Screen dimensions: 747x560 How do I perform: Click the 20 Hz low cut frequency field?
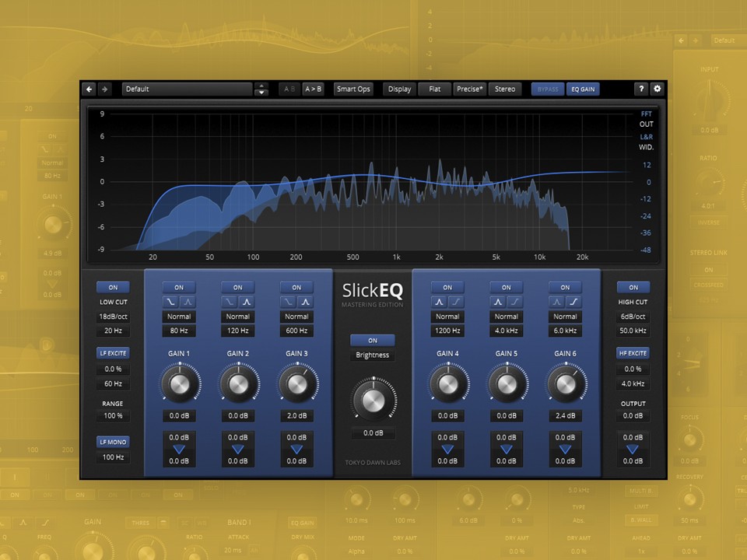113,331
